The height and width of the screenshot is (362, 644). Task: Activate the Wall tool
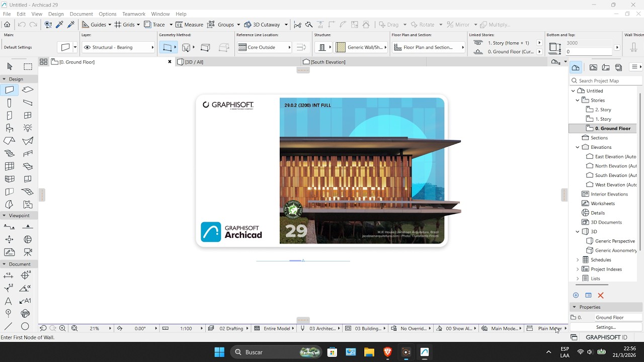10,90
